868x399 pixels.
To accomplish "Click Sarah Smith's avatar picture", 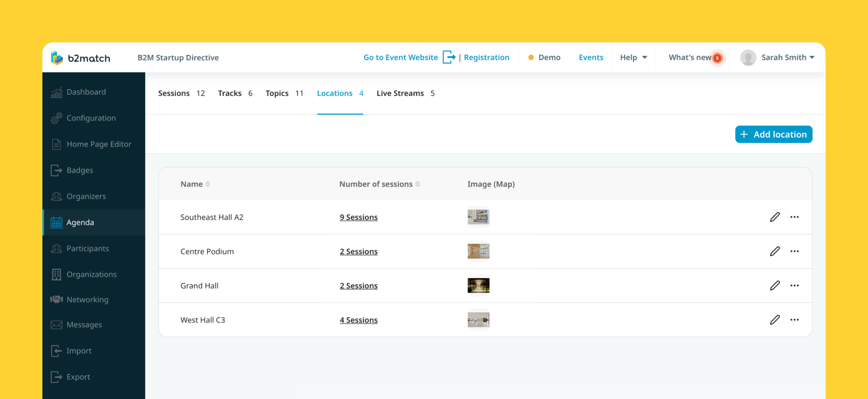I will (x=748, y=57).
